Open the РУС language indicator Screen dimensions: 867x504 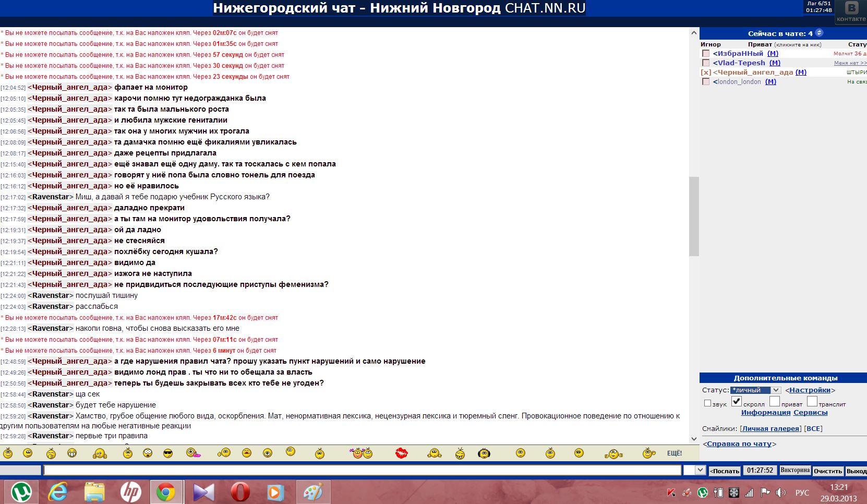[802, 493]
